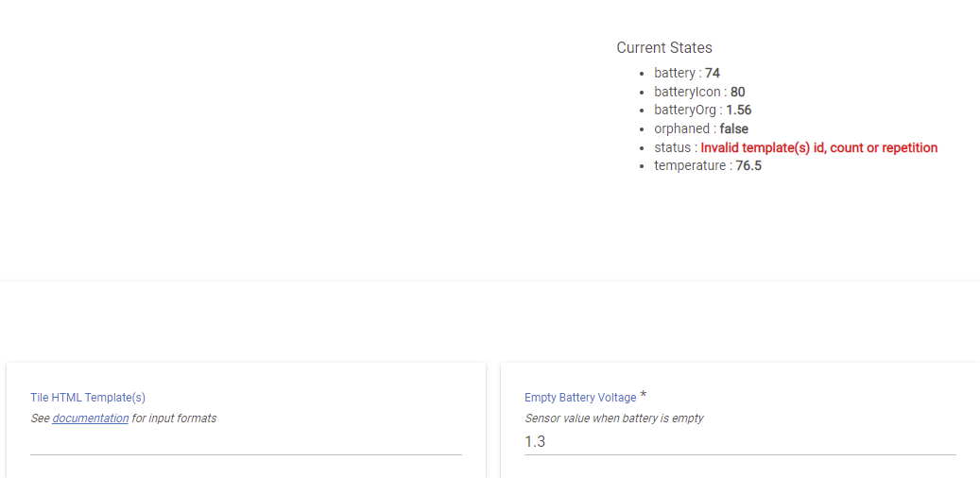Viewport: 980px width, 478px height.
Task: Click the 'for input formats' hint text
Action: pyautogui.click(x=174, y=418)
